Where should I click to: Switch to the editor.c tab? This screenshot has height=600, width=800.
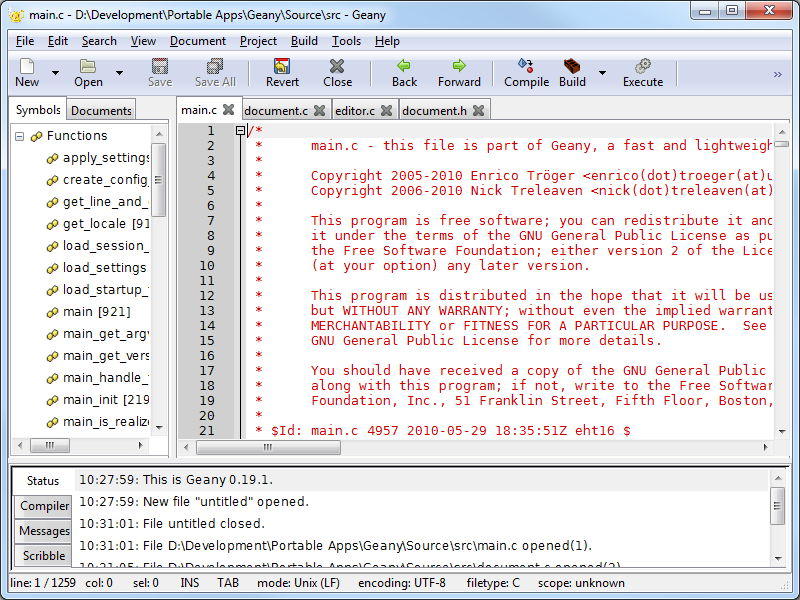click(x=355, y=111)
